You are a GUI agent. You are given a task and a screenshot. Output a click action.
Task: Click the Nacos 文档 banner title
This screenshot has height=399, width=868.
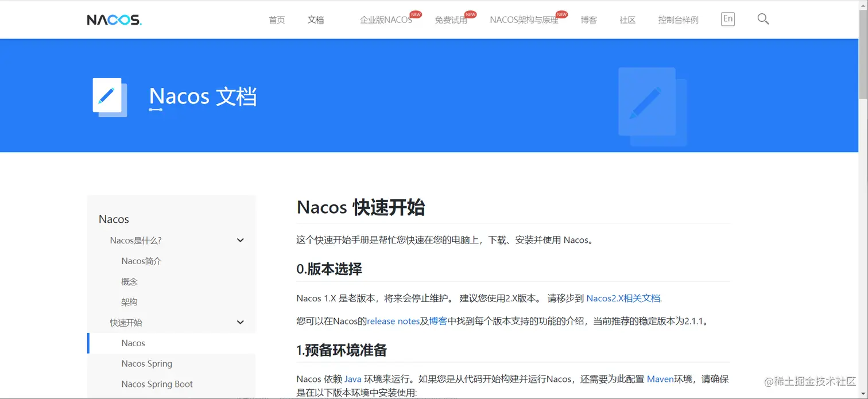pyautogui.click(x=203, y=96)
